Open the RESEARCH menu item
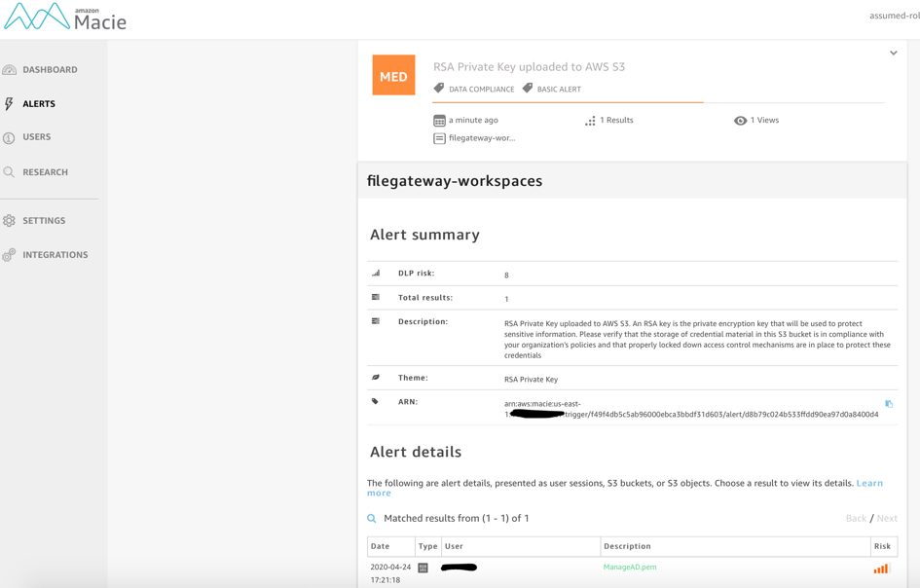Screen dimensions: 920x588 pos(45,172)
